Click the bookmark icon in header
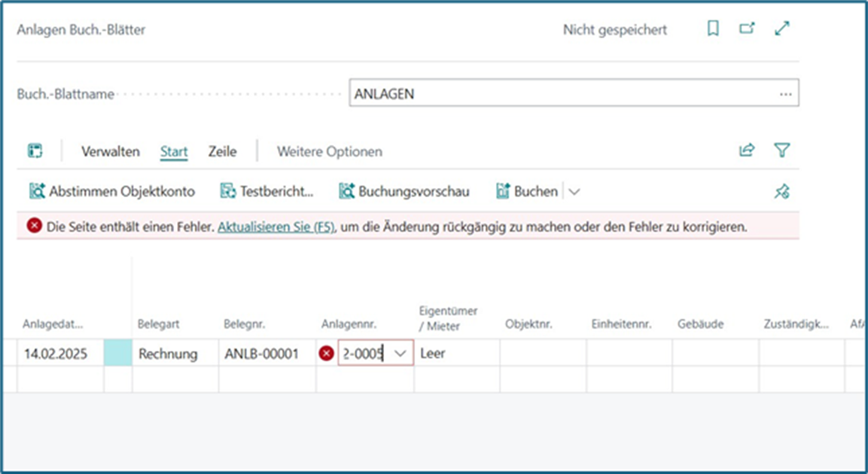 coord(712,29)
